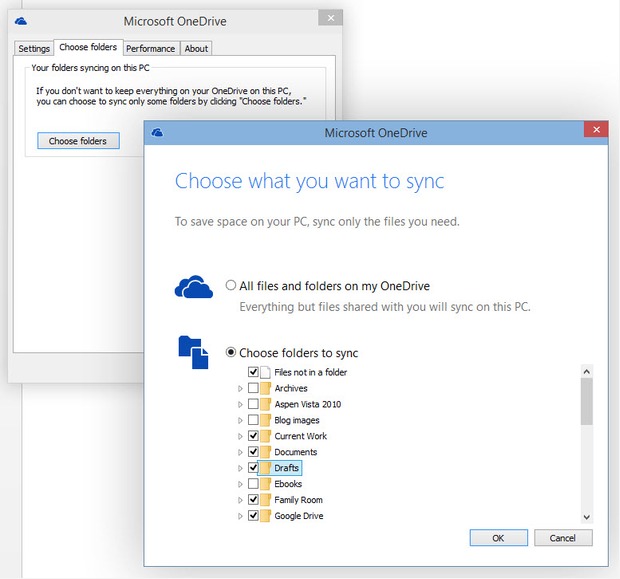Select the Choose folders tab
This screenshot has height=579, width=620.
[x=88, y=47]
